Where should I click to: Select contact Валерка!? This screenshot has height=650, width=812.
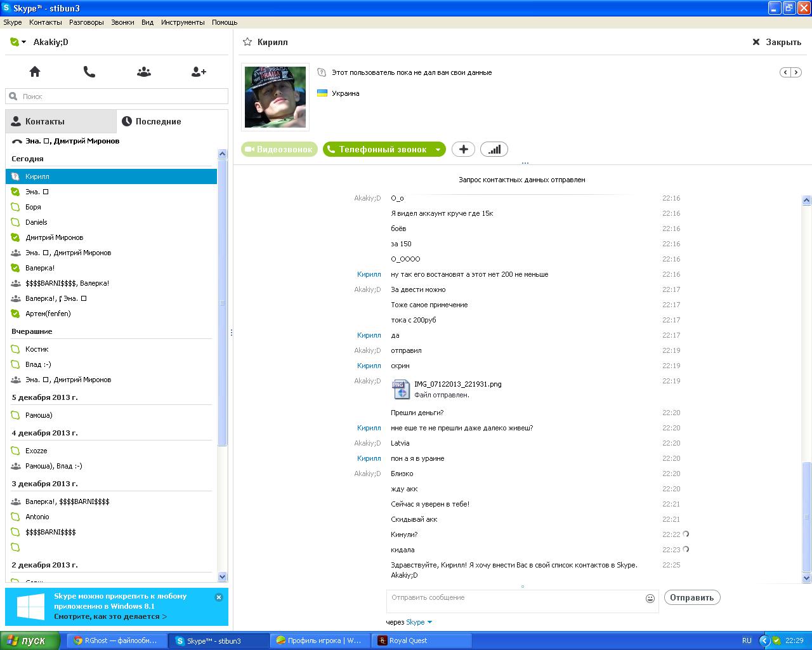click(x=111, y=268)
